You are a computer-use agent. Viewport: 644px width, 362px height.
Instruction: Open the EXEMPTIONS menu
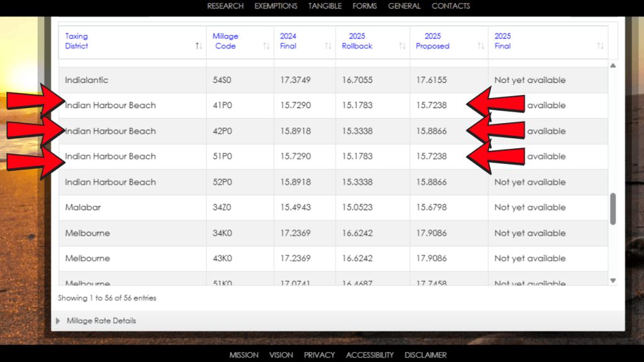(276, 6)
